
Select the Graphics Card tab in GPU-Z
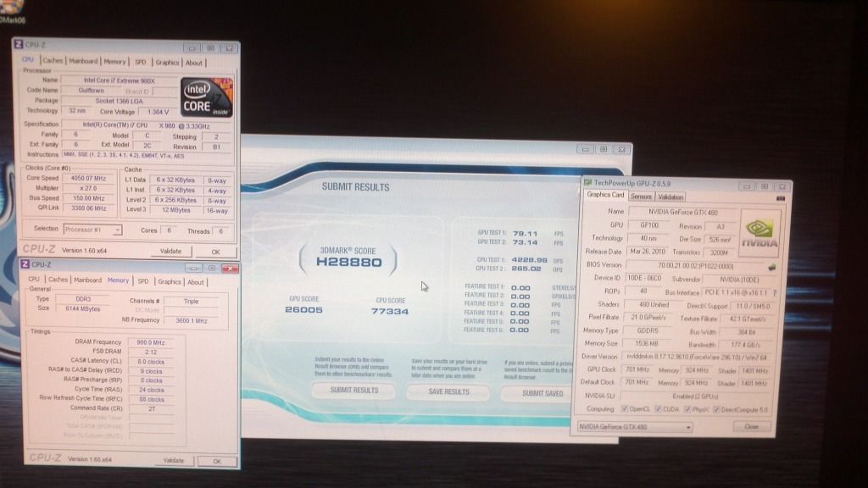(605, 195)
